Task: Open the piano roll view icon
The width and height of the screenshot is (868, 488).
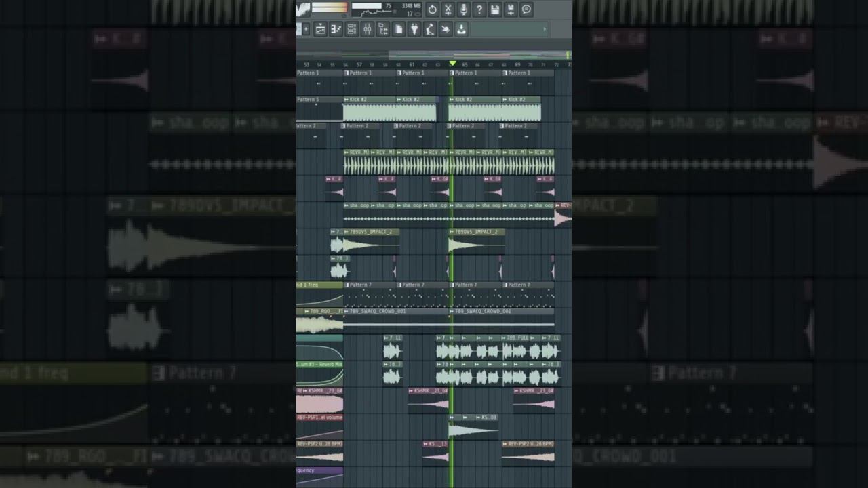Action: (x=336, y=29)
